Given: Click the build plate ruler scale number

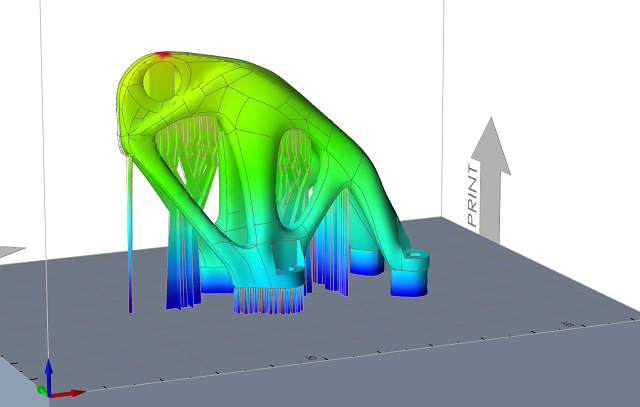Looking at the screenshot, I should coord(311,357).
